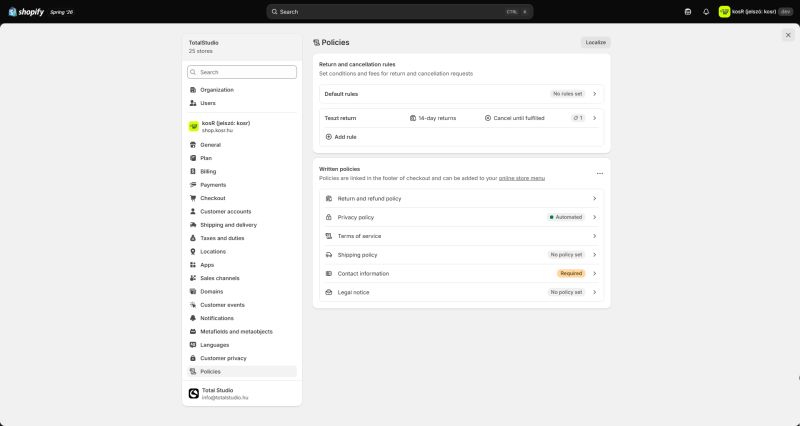This screenshot has width=800, height=426.
Task: Click the Billing icon in the settings sidebar
Action: pos(193,171)
